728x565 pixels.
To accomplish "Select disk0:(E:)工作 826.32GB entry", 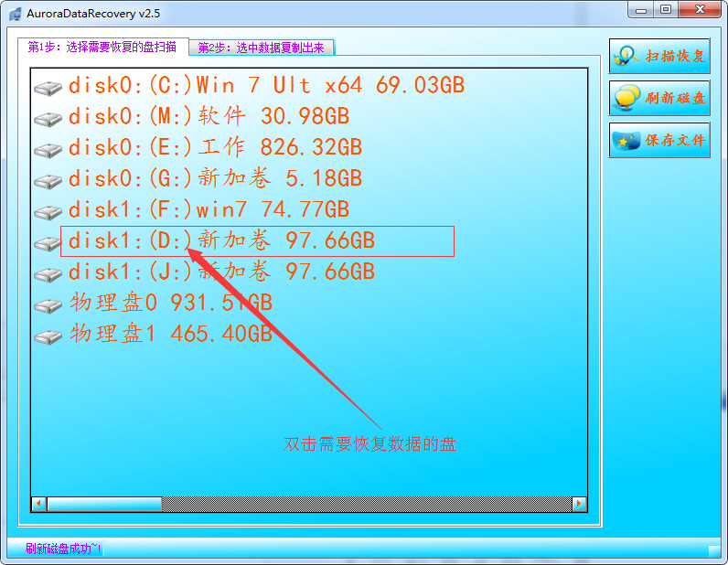I will point(215,147).
